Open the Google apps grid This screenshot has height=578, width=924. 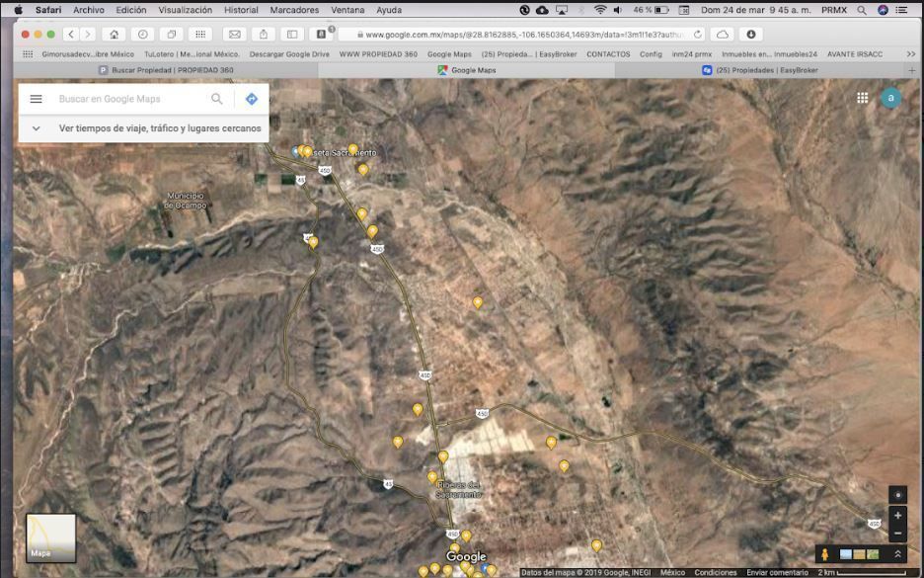[862, 98]
